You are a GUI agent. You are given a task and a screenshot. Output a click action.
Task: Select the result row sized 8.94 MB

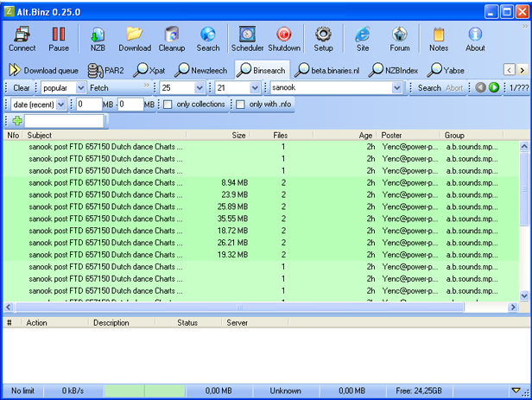(261, 182)
